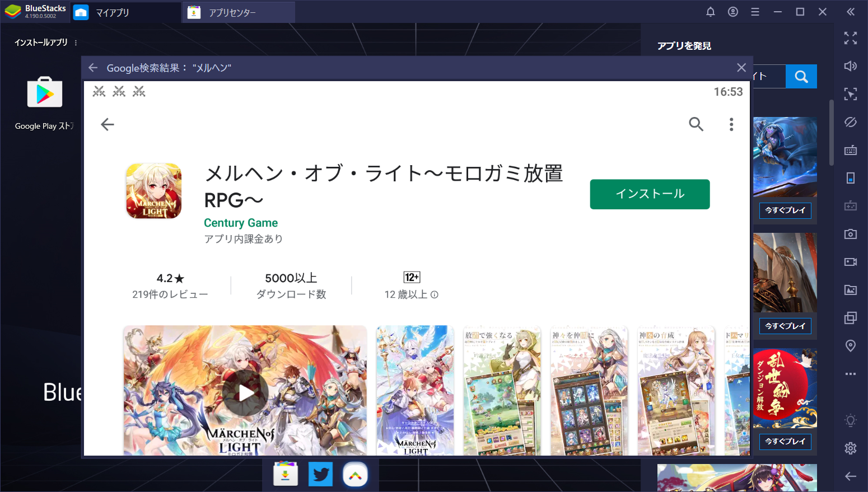Open the 神々を仲間に screenshot

[x=589, y=390]
